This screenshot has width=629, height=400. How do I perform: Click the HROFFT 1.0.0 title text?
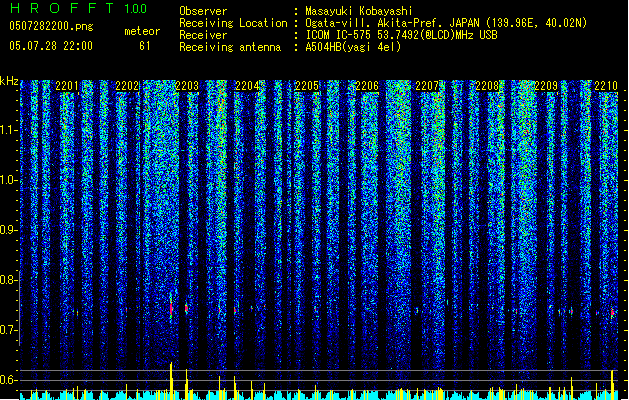79,8
